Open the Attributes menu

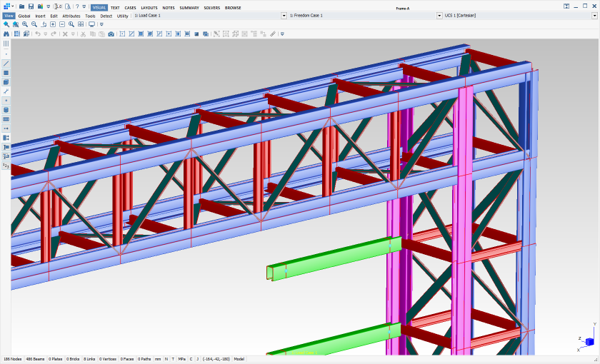point(71,15)
